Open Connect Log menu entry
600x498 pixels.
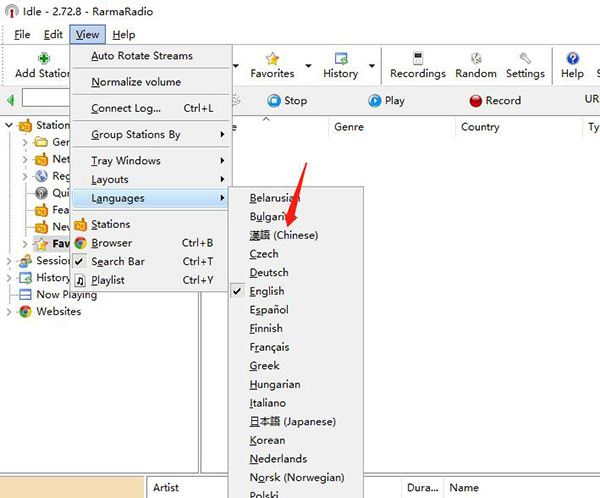pos(152,108)
